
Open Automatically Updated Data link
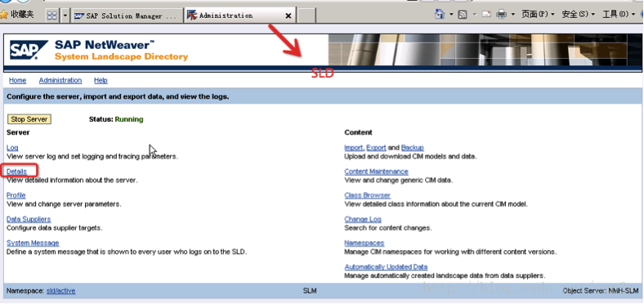click(x=386, y=267)
